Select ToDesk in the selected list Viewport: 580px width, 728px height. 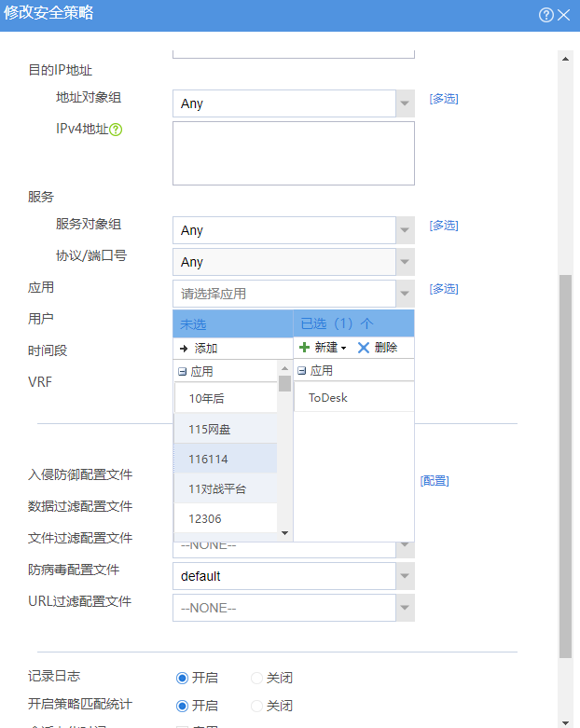328,397
